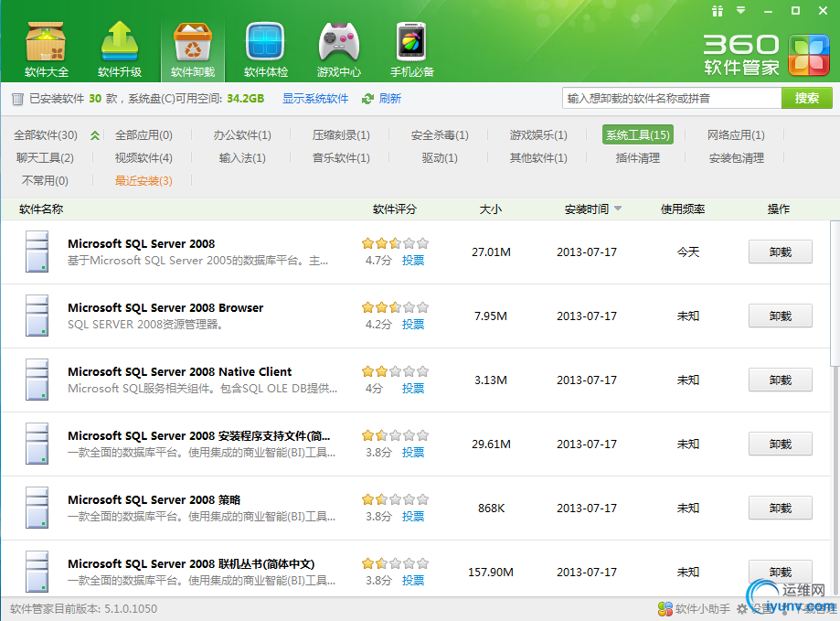This screenshot has width=840, height=621.
Task: Select the 网络应用(1) category
Action: [736, 135]
